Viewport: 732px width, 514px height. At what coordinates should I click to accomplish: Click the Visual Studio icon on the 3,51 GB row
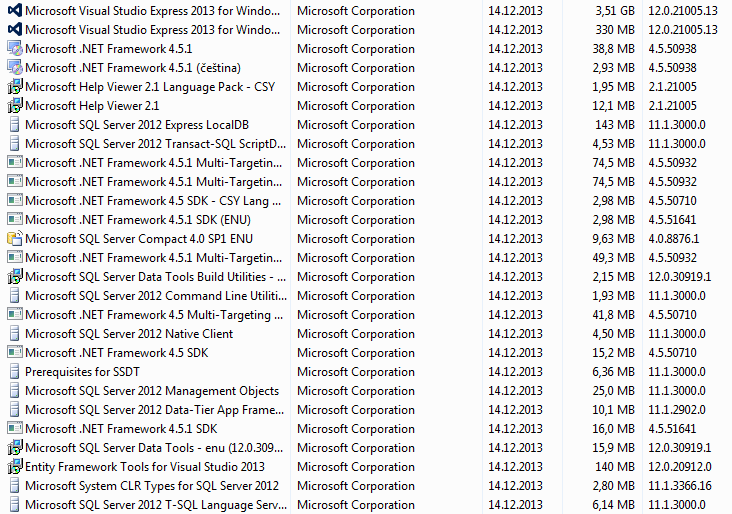click(14, 10)
